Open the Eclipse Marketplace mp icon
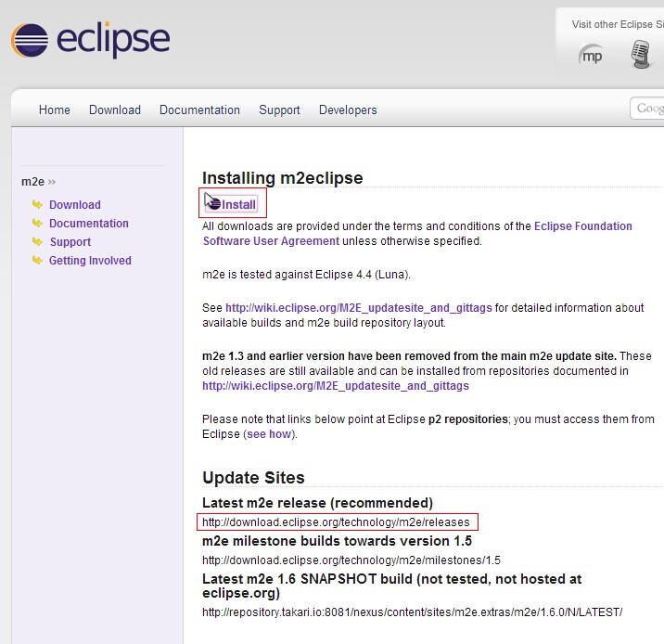 pyautogui.click(x=591, y=55)
